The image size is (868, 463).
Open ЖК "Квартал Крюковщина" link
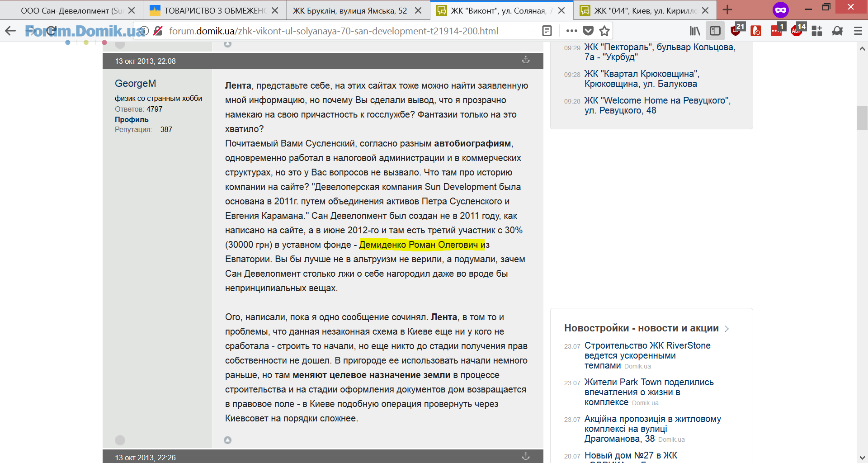click(x=642, y=79)
